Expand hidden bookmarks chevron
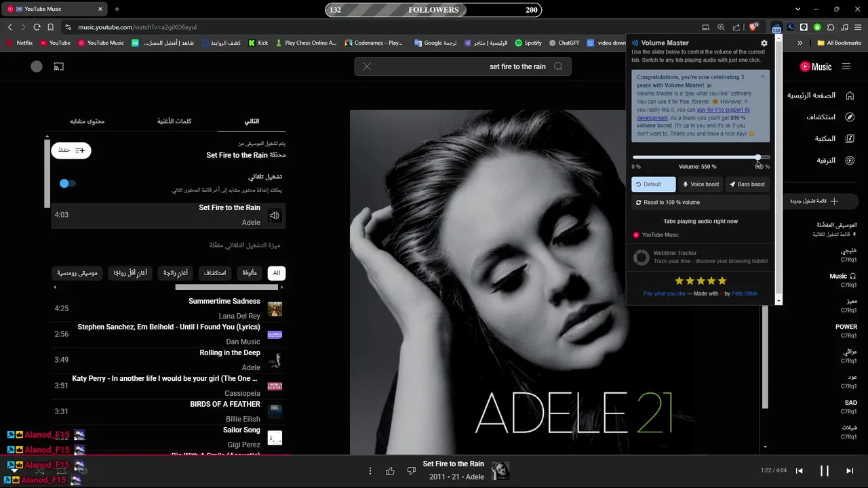This screenshot has width=868, height=488. [800, 43]
